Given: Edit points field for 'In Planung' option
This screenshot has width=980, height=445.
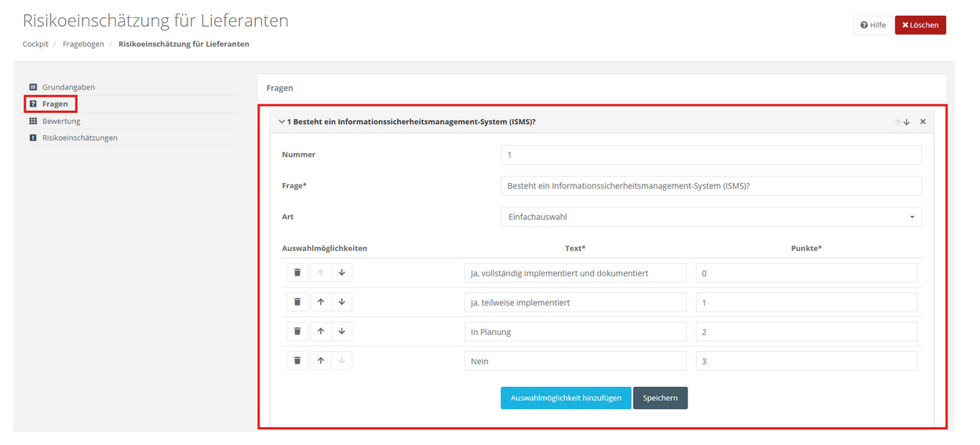Looking at the screenshot, I should [x=807, y=331].
